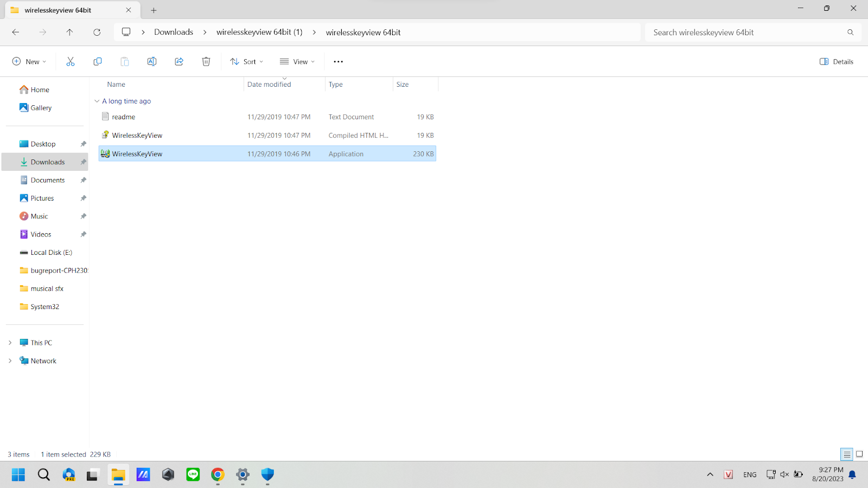Open the Sort dropdown
Screen dimensions: 868x488
coord(246,62)
